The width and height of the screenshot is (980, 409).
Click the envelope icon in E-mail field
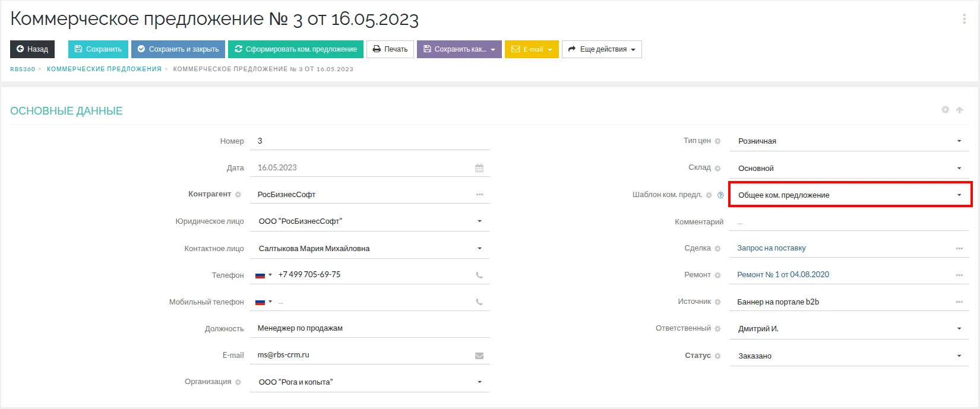point(479,356)
